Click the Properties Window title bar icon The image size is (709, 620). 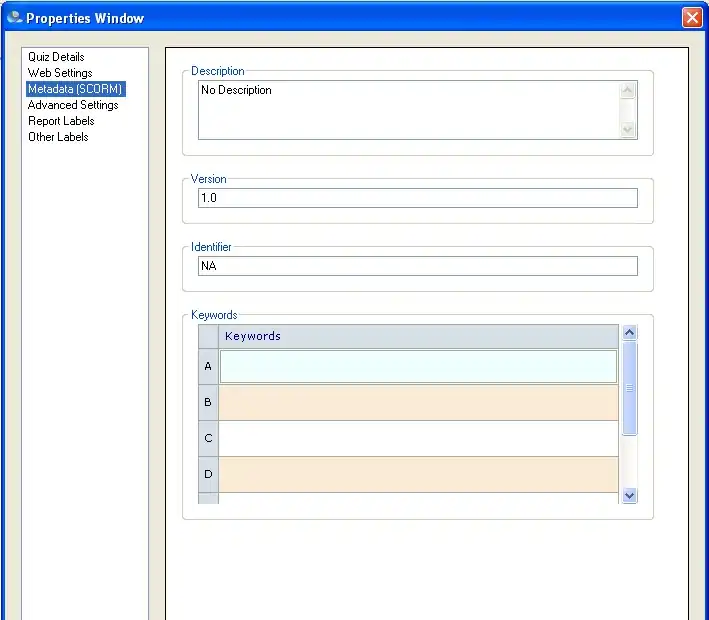(x=14, y=18)
